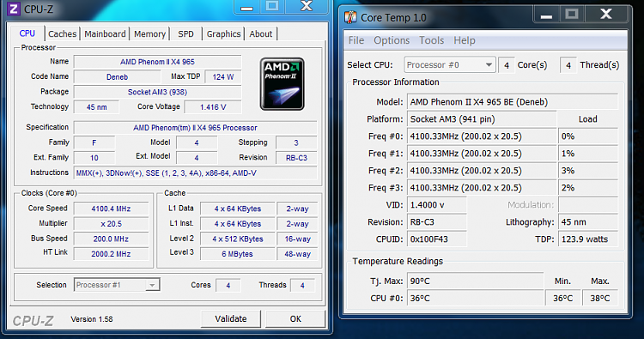Click the Thread(s) count field in Core Temp

coord(568,65)
